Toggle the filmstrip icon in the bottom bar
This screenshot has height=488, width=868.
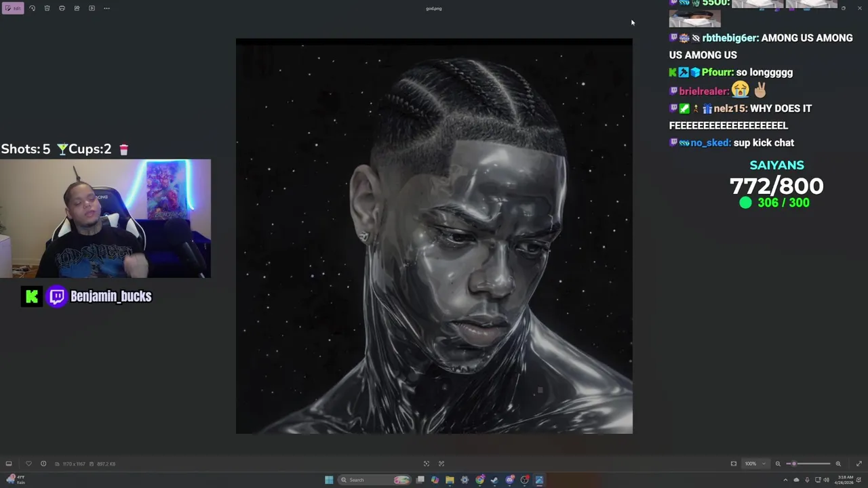tap(9, 464)
